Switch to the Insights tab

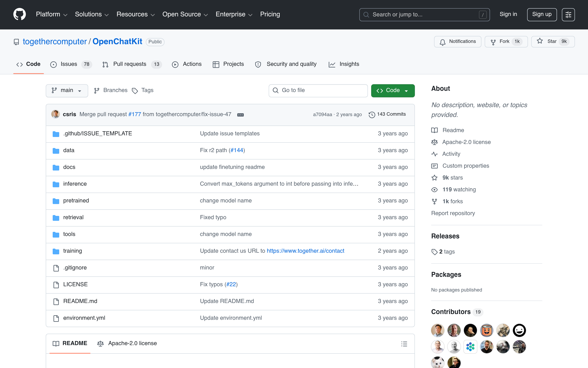tap(344, 64)
